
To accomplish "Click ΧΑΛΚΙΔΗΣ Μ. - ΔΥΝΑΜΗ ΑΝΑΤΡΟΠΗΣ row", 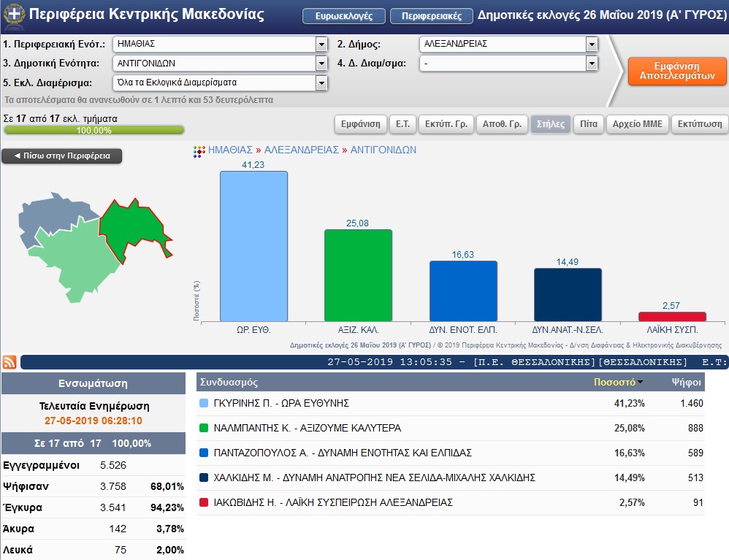I will click(451, 477).
